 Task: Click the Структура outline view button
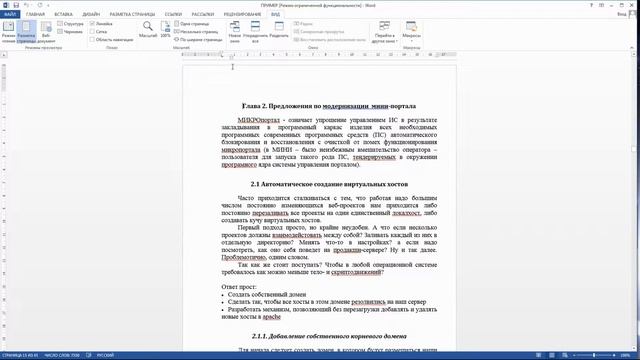click(71, 24)
